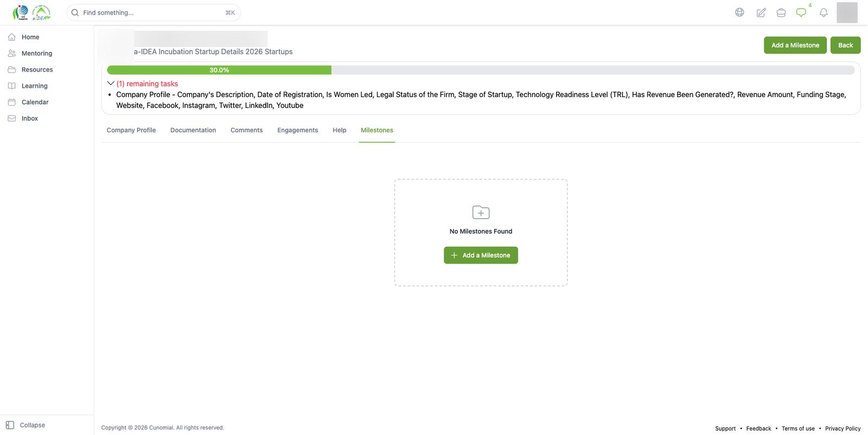Click the Collapse sidebar panel icon
Image resolution: width=868 pixels, height=435 pixels.
[x=10, y=425]
